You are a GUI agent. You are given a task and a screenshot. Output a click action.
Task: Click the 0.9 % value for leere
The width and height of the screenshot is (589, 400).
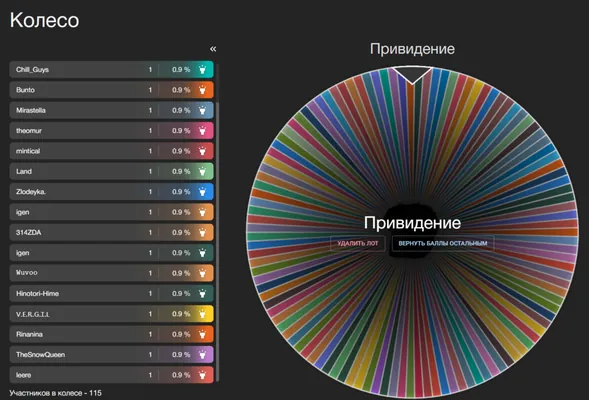(x=181, y=375)
